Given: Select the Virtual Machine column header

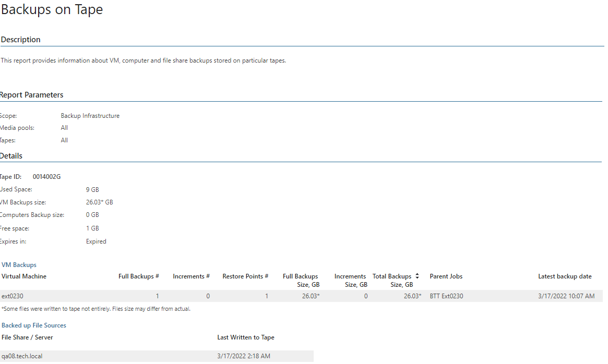Looking at the screenshot, I should click(24, 276).
